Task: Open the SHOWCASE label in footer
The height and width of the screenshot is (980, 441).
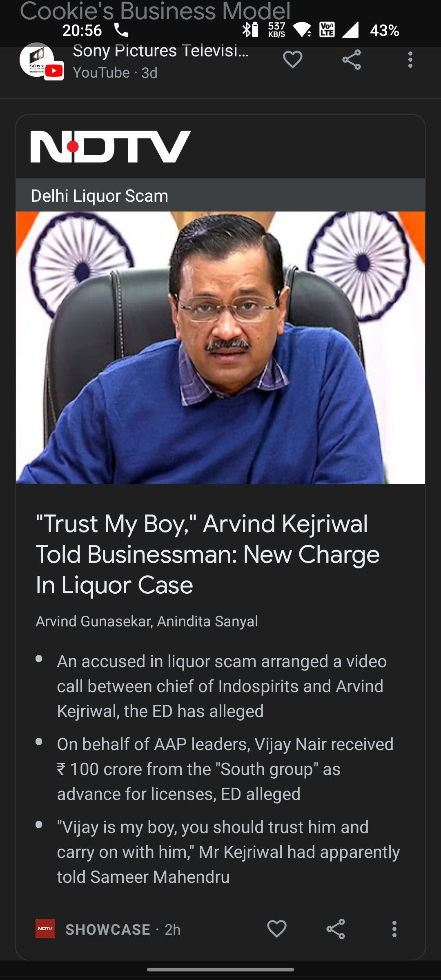Action: (108, 929)
